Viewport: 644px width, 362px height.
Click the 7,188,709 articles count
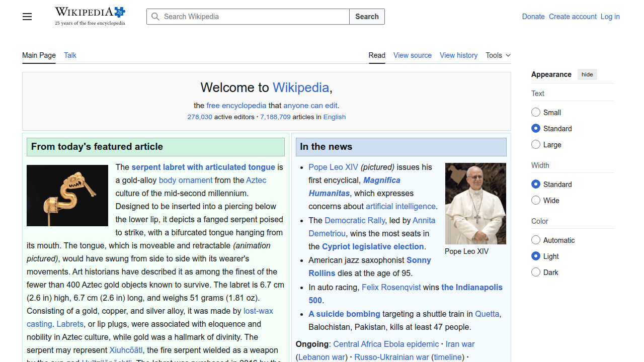[x=275, y=117]
